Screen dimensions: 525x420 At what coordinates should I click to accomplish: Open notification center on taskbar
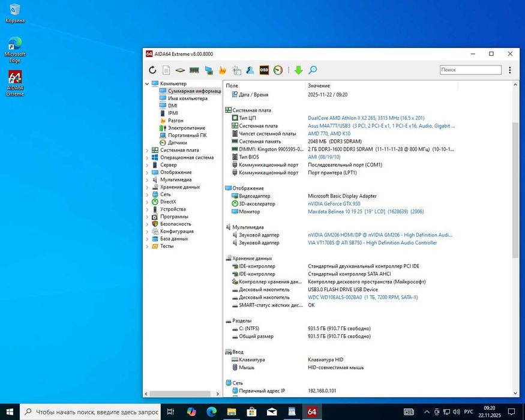511,412
